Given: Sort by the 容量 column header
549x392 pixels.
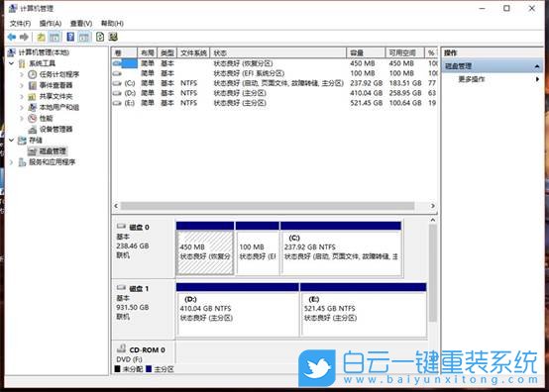Looking at the screenshot, I should coord(366,53).
